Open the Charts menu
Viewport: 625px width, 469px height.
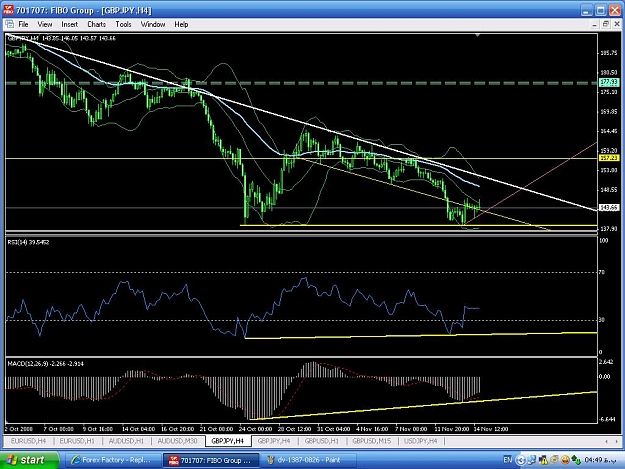pos(96,24)
